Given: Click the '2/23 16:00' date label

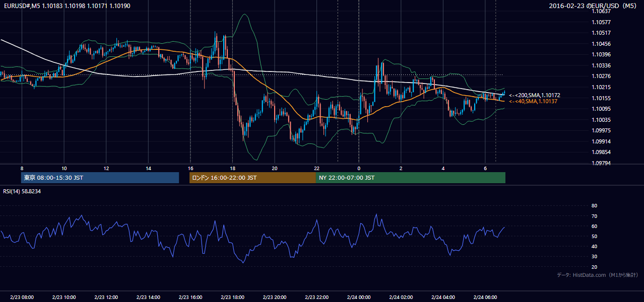Looking at the screenshot, I should tap(190, 297).
